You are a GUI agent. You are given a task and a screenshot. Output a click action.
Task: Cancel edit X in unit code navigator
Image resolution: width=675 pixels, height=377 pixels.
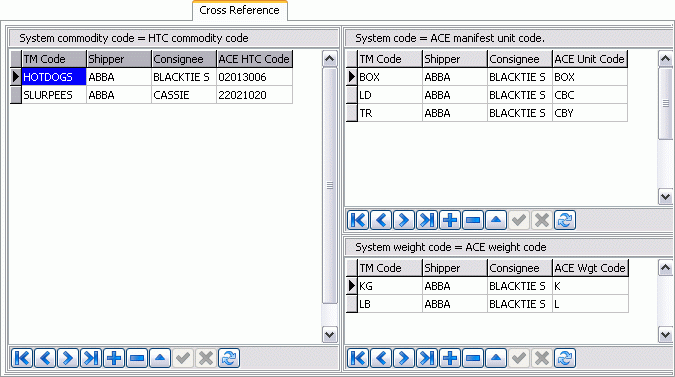[542, 220]
